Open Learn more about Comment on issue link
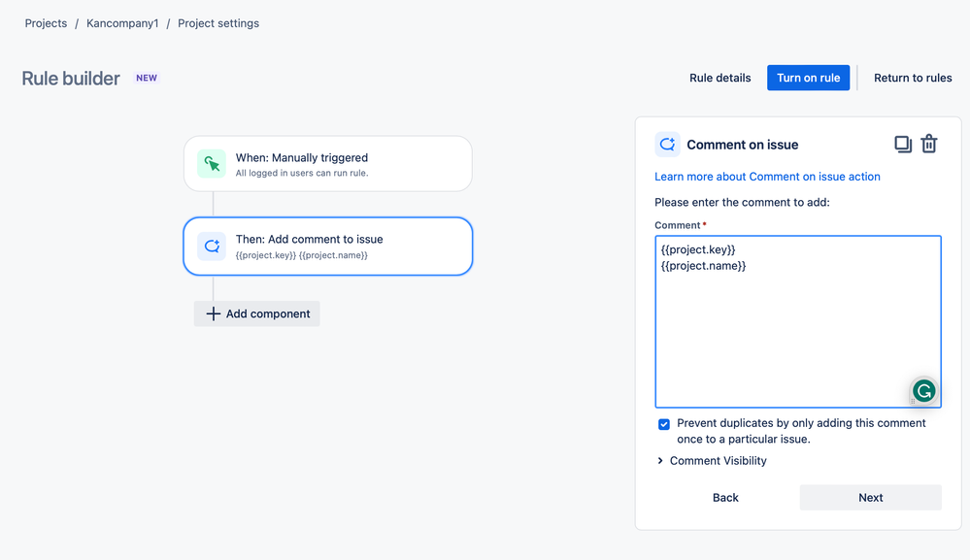The height and width of the screenshot is (560, 970). click(767, 177)
